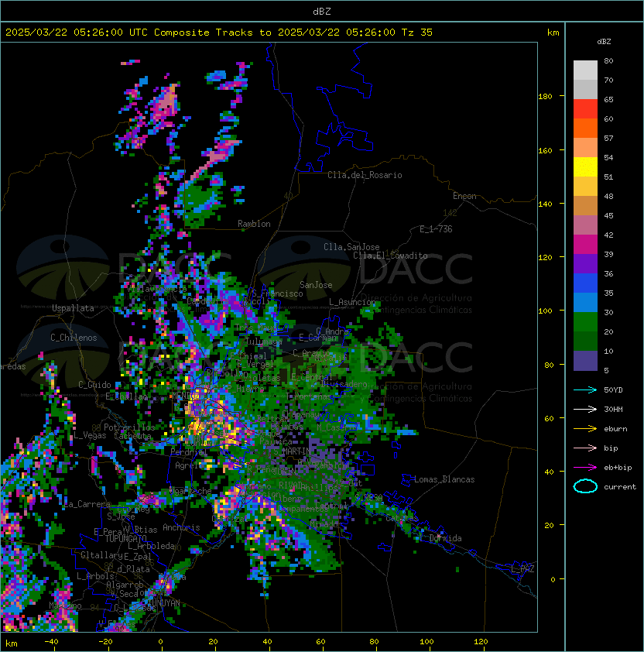
Task: Click the Clla.del_Rosario map label
Action: (x=365, y=175)
